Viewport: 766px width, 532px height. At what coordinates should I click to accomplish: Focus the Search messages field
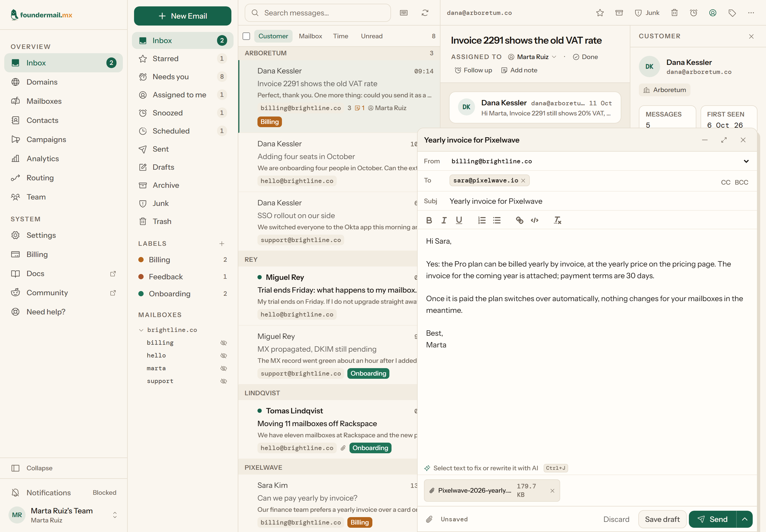tap(318, 13)
